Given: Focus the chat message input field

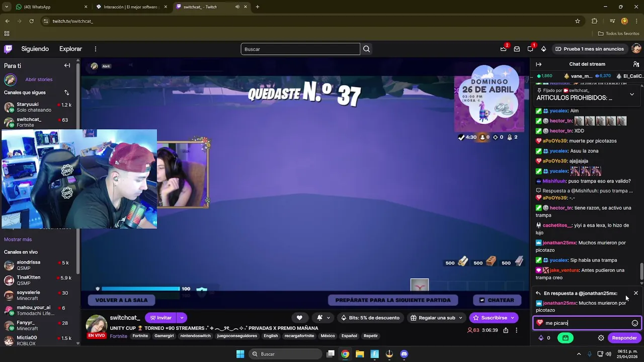Looking at the screenshot, I should (587, 323).
